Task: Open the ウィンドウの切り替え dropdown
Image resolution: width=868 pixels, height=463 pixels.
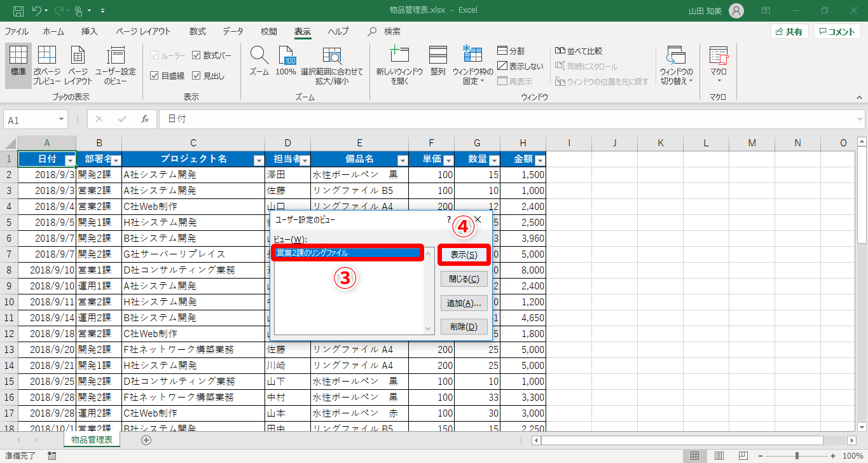Action: point(676,66)
